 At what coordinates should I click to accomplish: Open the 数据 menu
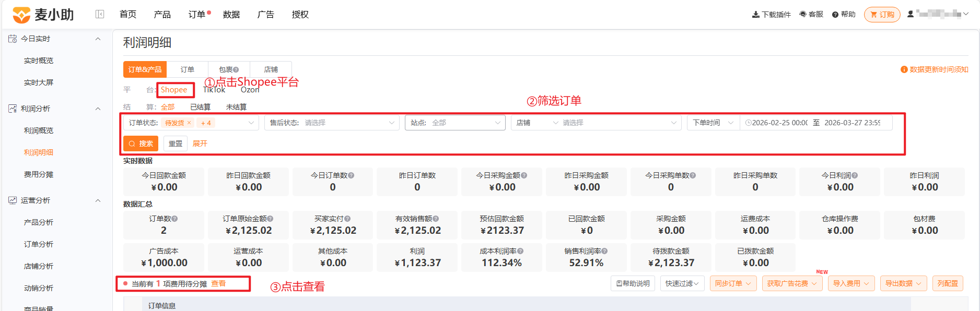(x=231, y=15)
